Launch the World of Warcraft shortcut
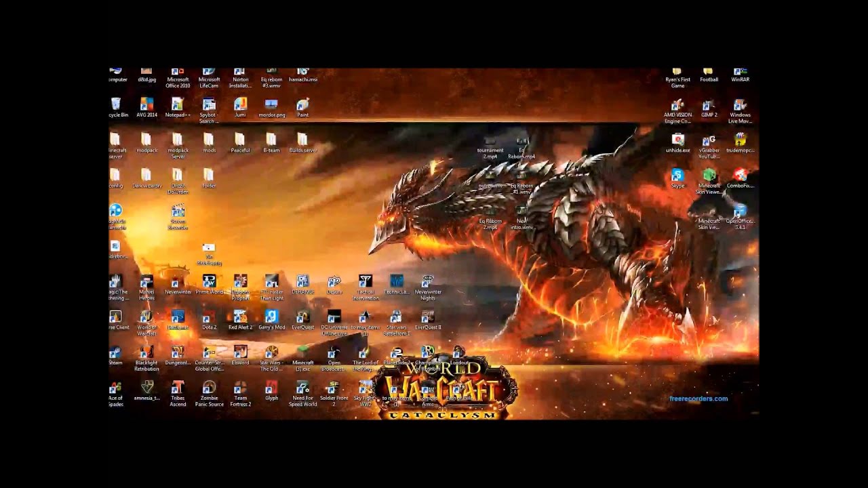Viewport: 868px width, 488px height. click(x=146, y=323)
